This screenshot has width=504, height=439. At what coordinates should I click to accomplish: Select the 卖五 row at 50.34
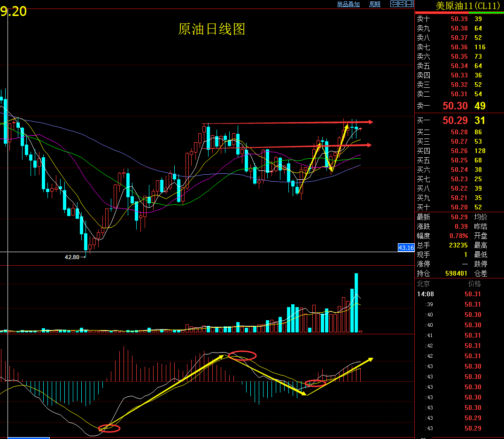click(x=459, y=66)
